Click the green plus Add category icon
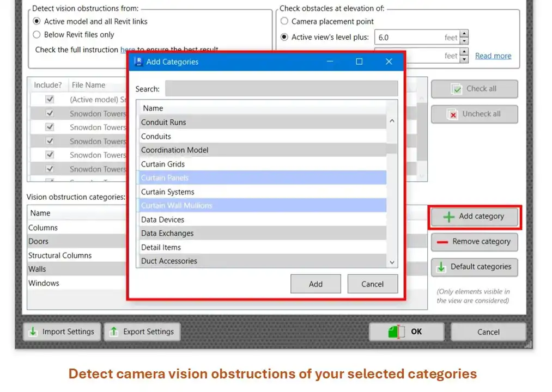The width and height of the screenshot is (552, 392). coord(448,217)
